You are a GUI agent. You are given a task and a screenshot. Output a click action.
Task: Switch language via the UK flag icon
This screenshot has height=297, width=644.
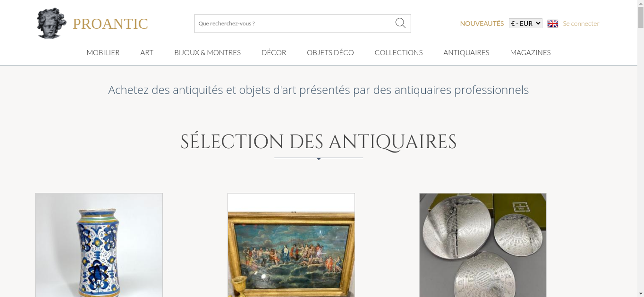[x=553, y=23]
